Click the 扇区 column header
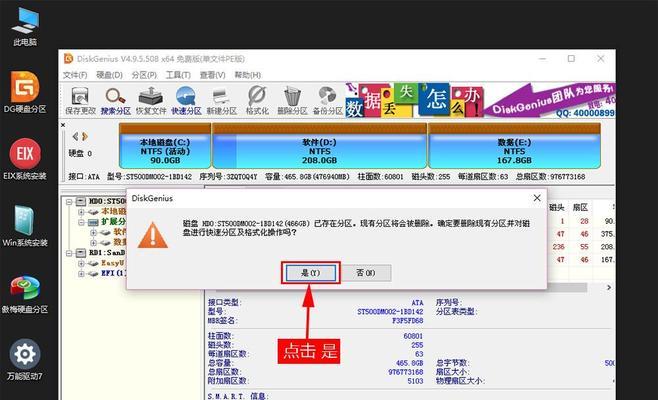This screenshot has height=400, width=658. tap(580, 207)
